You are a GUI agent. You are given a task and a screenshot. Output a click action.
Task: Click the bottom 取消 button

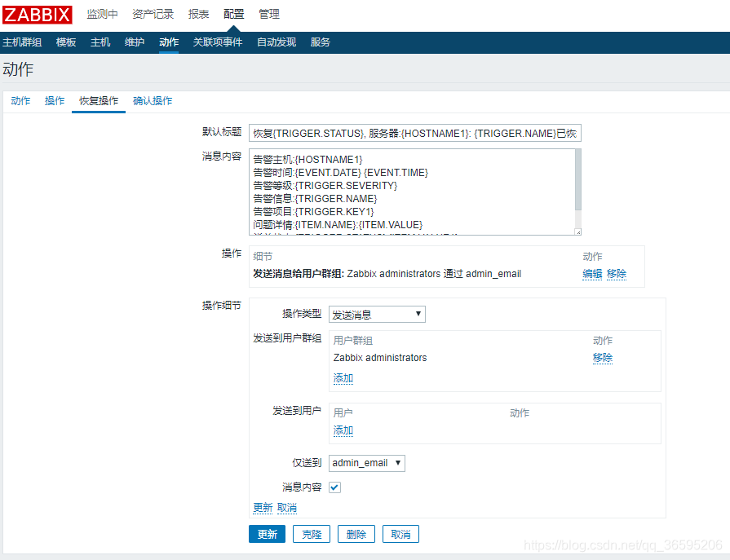coord(400,534)
